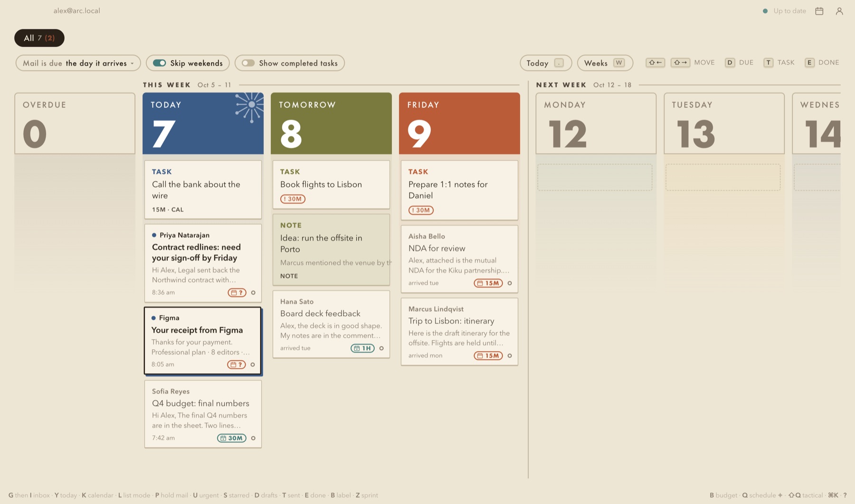Select the Friday 9 day header

point(459,123)
